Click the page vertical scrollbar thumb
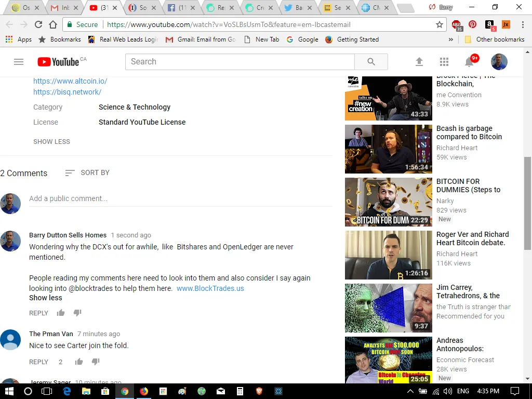Image resolution: width=532 pixels, height=399 pixels. [x=527, y=204]
